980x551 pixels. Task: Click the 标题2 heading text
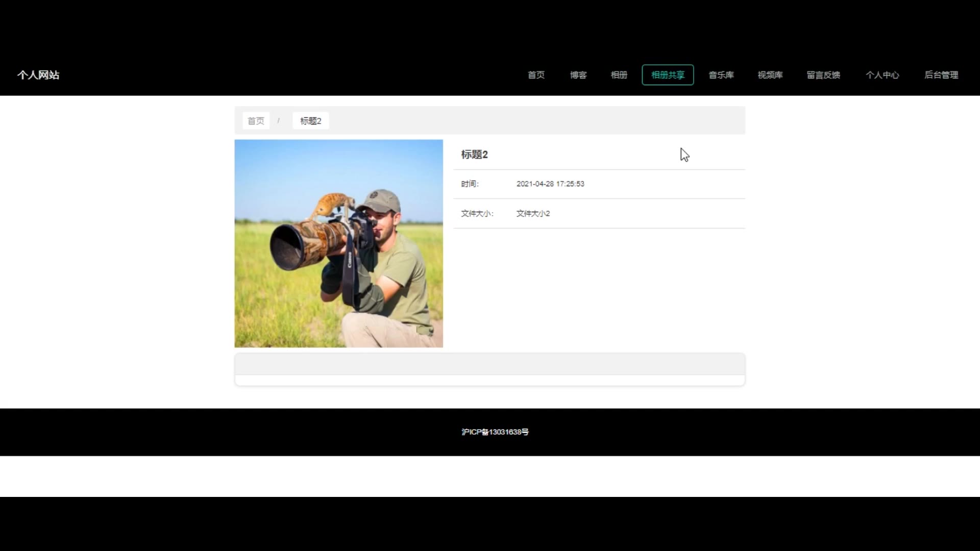click(474, 155)
